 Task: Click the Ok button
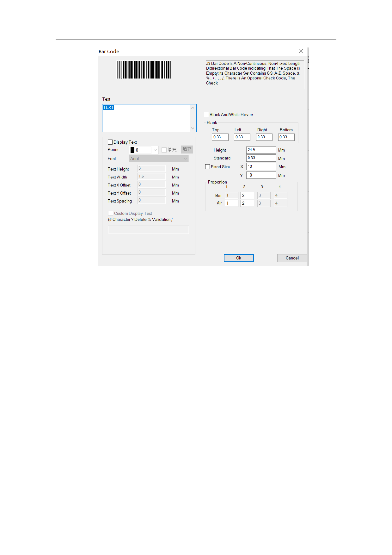point(238,258)
